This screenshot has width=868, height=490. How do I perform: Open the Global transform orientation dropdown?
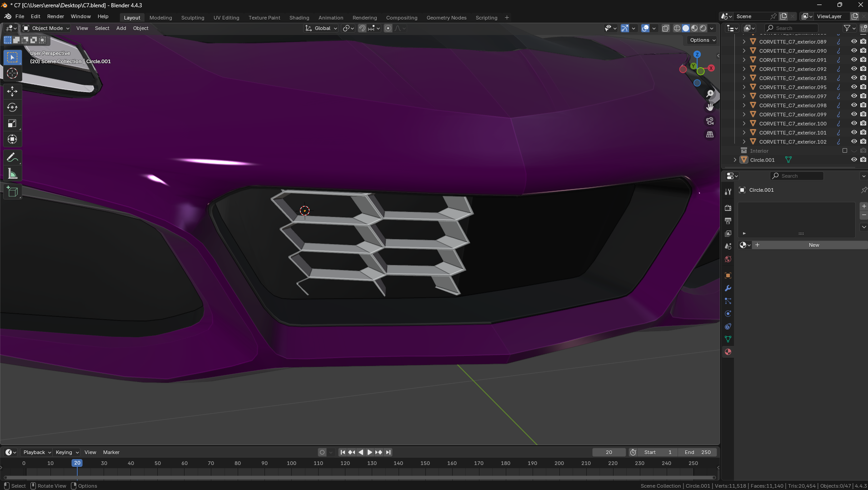click(321, 28)
